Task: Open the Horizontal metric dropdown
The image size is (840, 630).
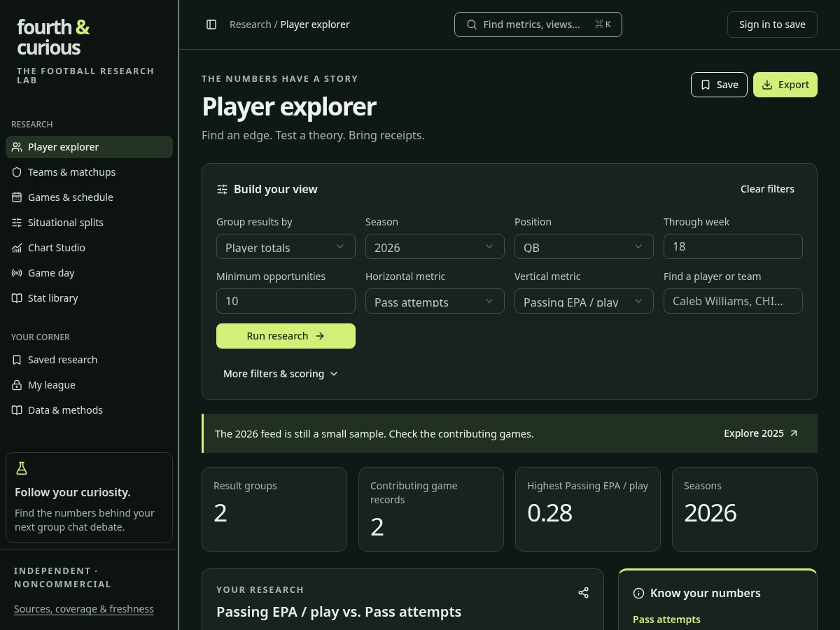Action: click(x=435, y=301)
